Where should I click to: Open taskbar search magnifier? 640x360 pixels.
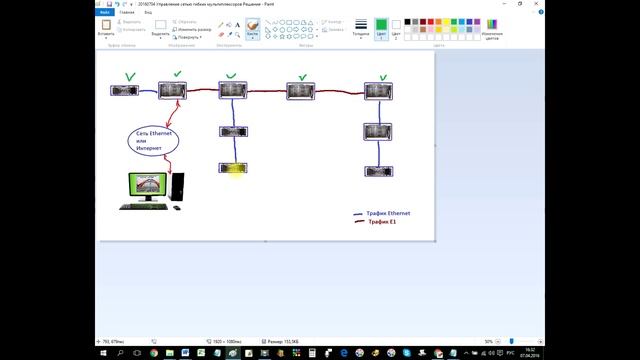click(x=120, y=353)
